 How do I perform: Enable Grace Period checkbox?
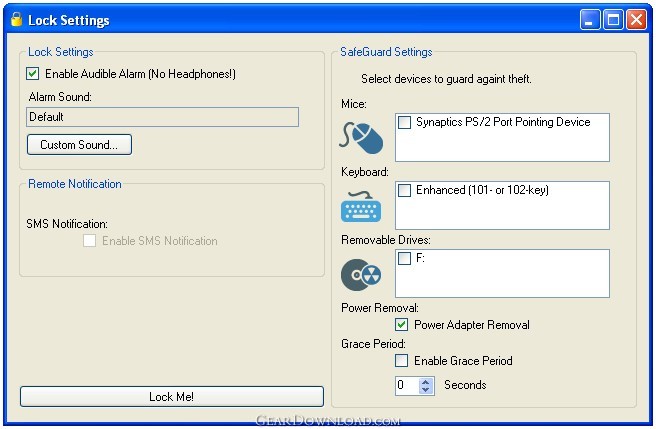(x=402, y=360)
